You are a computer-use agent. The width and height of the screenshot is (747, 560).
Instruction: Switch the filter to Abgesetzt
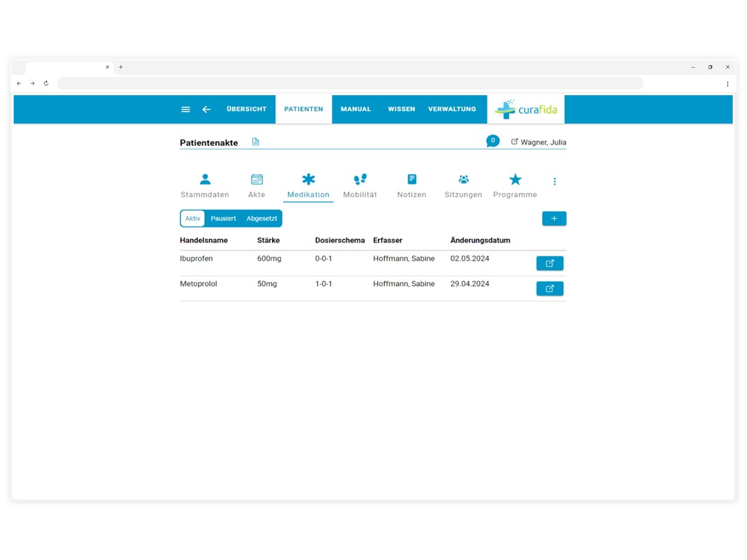click(261, 218)
